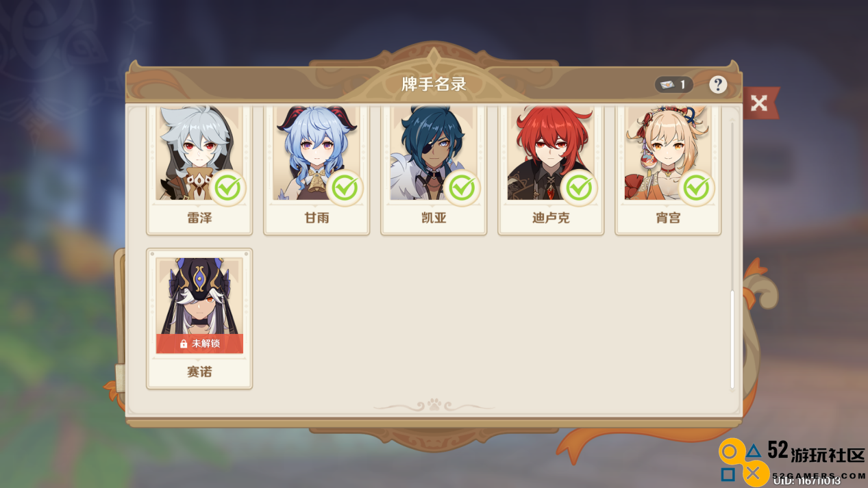868x488 pixels.
Task: Click 宵宫's green checkmark badge
Action: click(697, 188)
